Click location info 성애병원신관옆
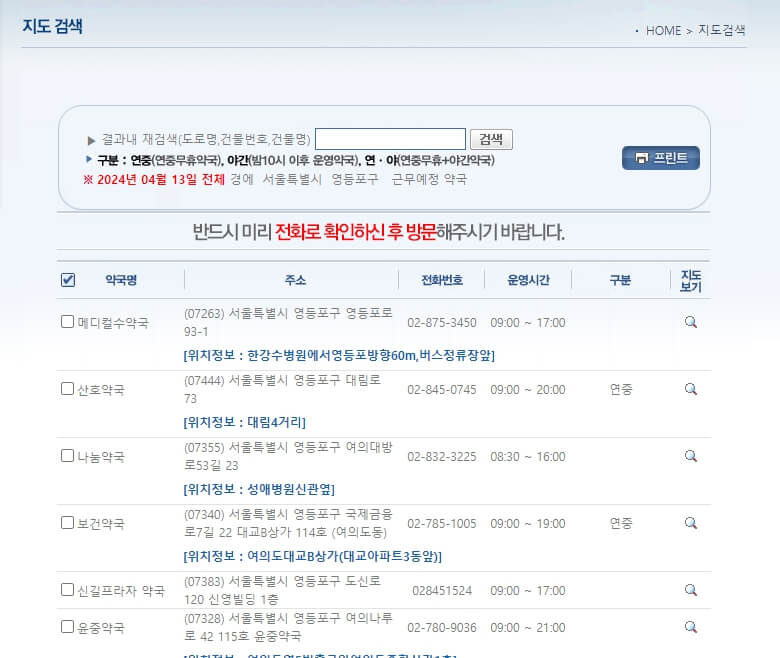The image size is (780, 658). pos(259,489)
